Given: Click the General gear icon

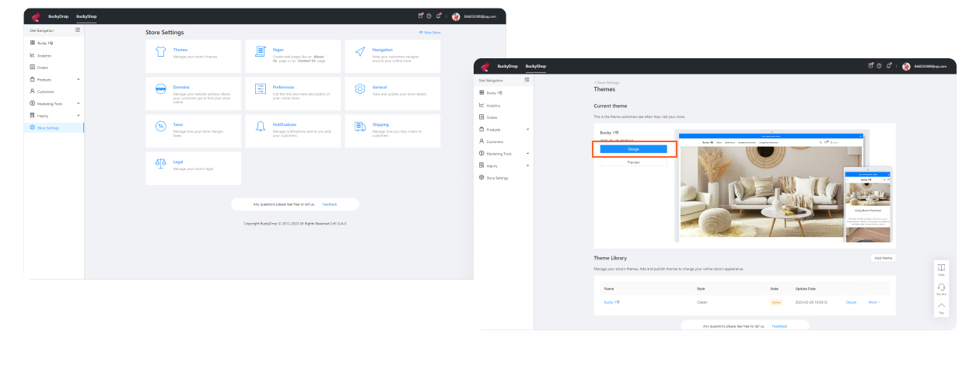Looking at the screenshot, I should click(x=360, y=89).
